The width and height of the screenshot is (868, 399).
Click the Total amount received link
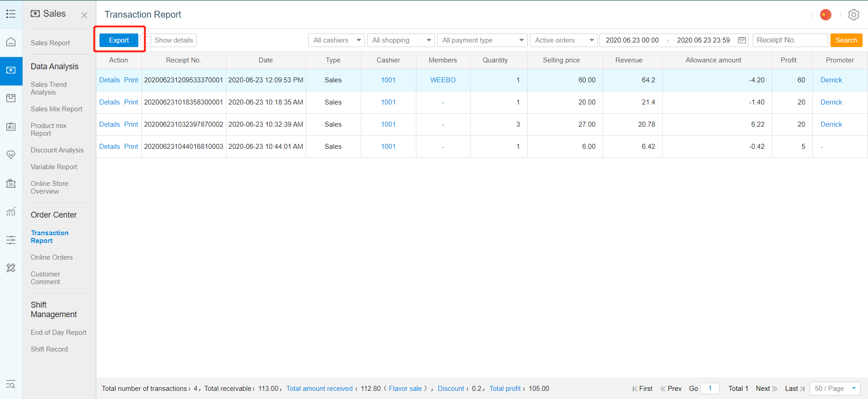(x=320, y=389)
